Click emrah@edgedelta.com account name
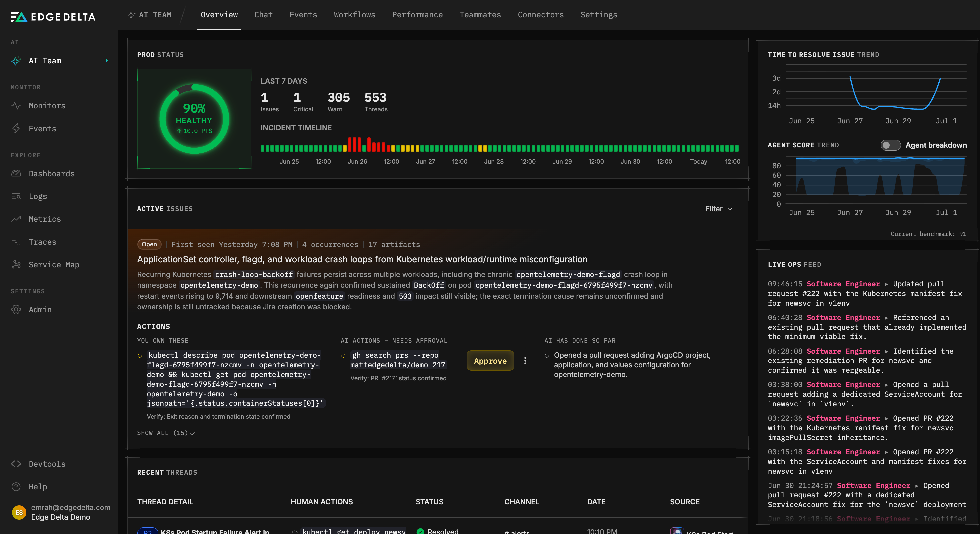 pos(71,507)
